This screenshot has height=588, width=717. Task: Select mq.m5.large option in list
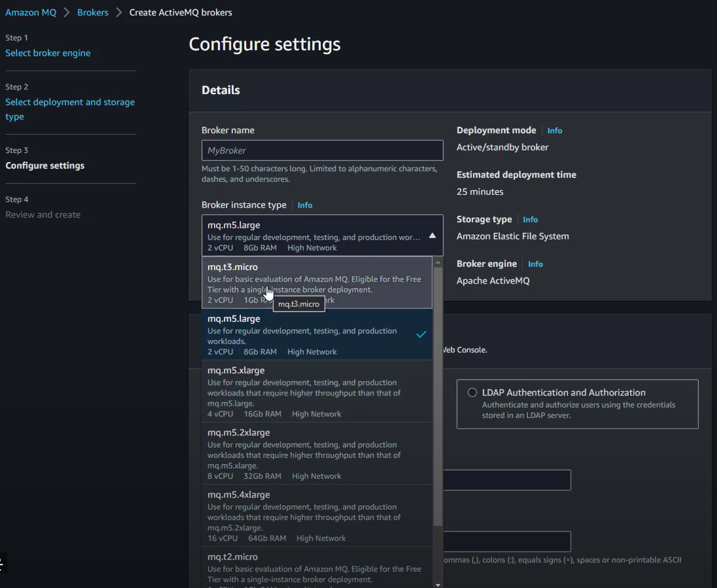pyautogui.click(x=317, y=335)
